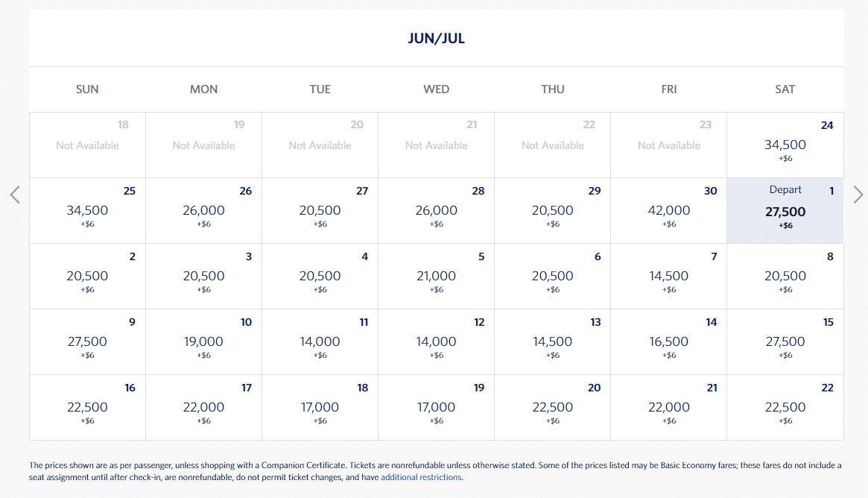Select July 10 fare of 19,000 miles
The height and width of the screenshot is (498, 868).
[203, 342]
